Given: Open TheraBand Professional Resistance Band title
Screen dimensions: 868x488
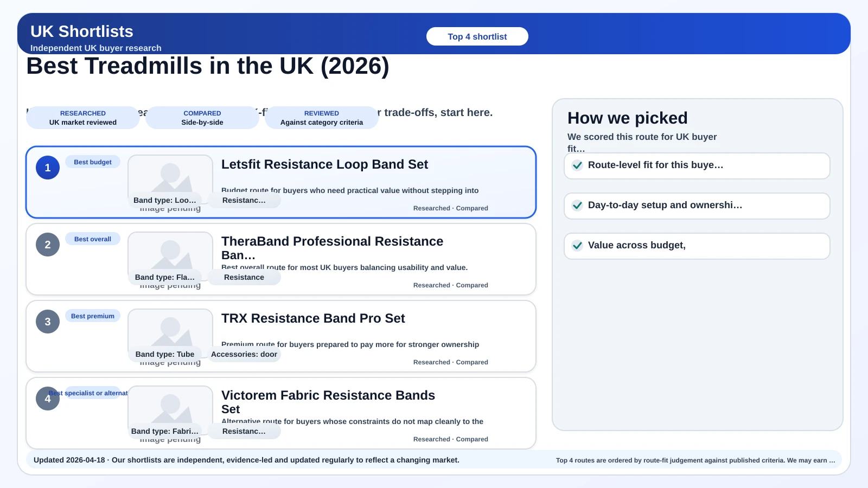Looking at the screenshot, I should pyautogui.click(x=332, y=248).
